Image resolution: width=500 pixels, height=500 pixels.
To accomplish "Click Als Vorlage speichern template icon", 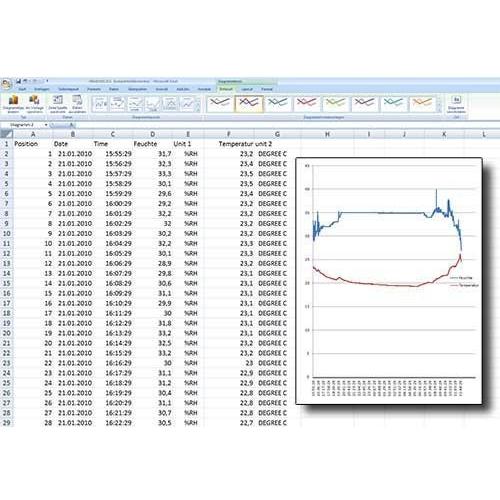I will point(35,104).
